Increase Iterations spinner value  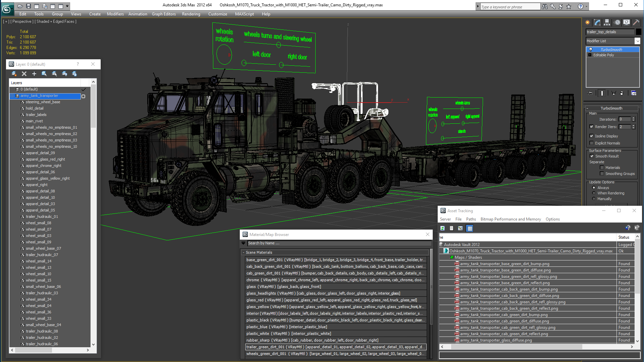(633, 118)
